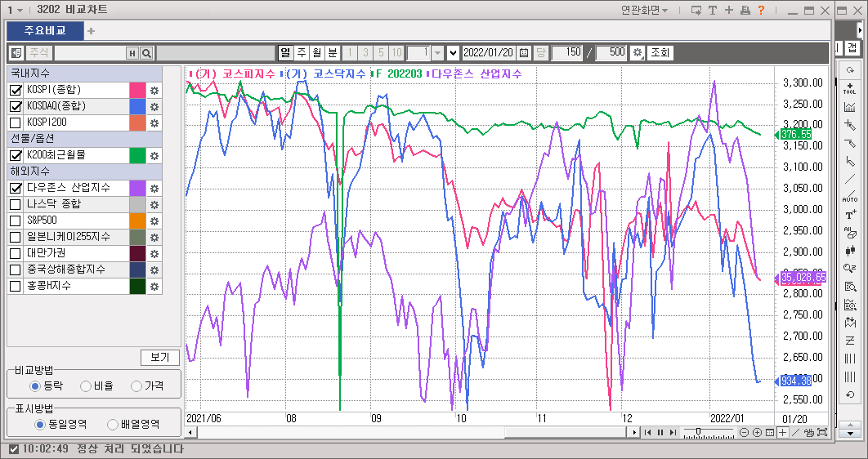Open the 연관화면 dropdown menu
Screen dimensions: 868x459
[644, 11]
